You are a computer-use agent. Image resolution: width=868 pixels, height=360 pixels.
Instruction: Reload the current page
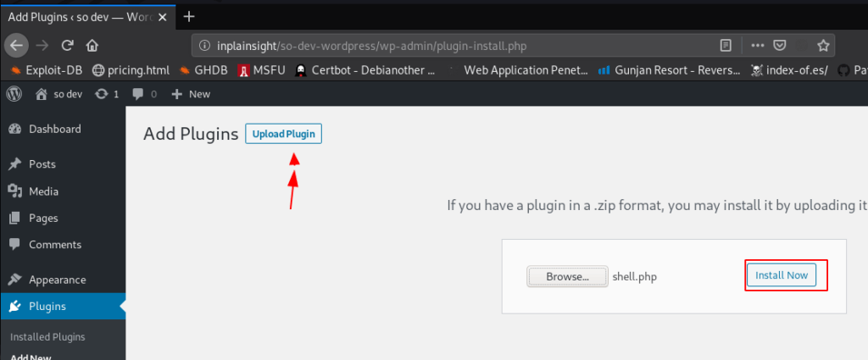[x=68, y=46]
